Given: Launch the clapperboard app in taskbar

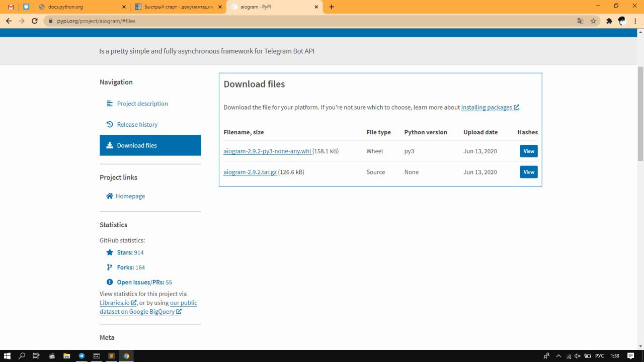Looking at the screenshot, I should [52, 356].
